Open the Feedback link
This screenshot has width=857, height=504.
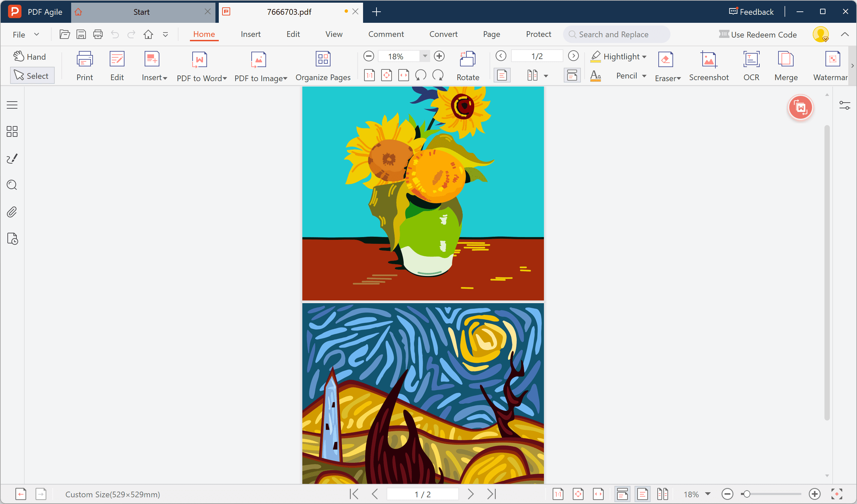pyautogui.click(x=751, y=11)
